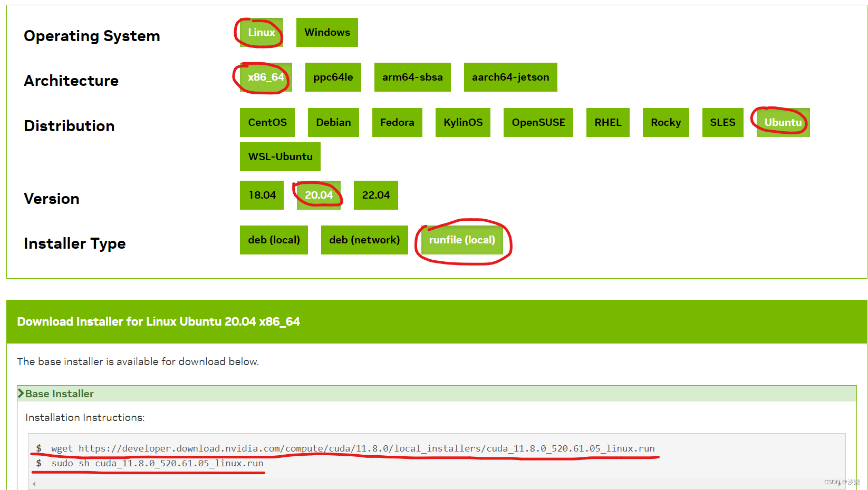This screenshot has height=490, width=868.
Task: Pick RHEL distribution
Action: pos(608,122)
